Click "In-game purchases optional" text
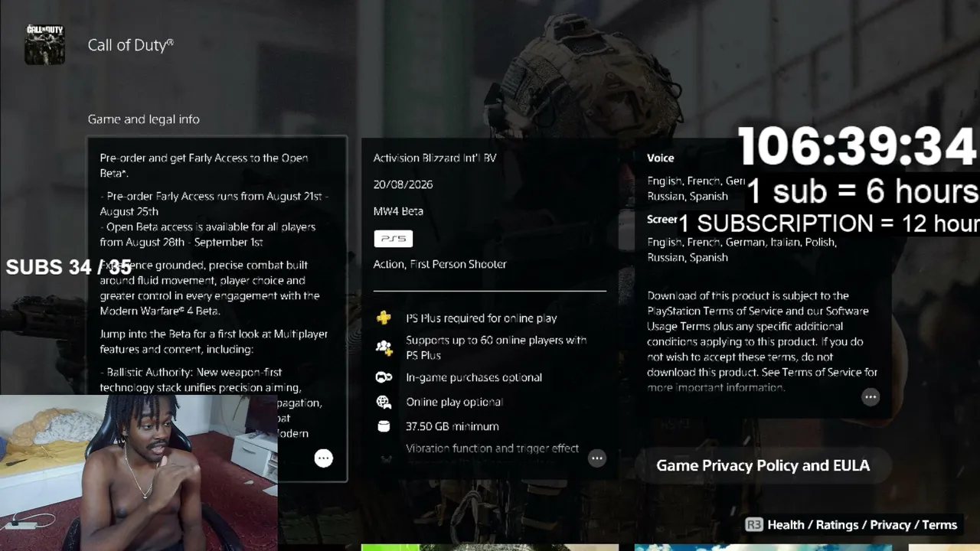 click(474, 377)
